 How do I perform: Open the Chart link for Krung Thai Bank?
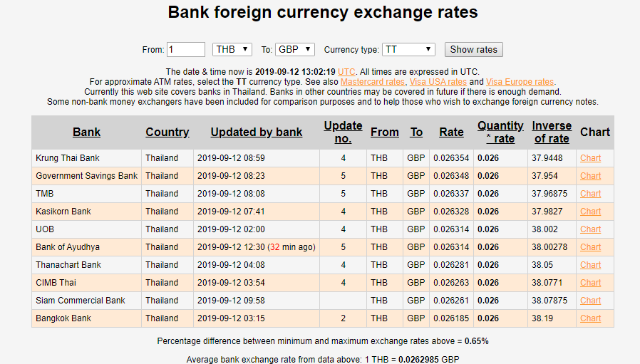pyautogui.click(x=590, y=158)
